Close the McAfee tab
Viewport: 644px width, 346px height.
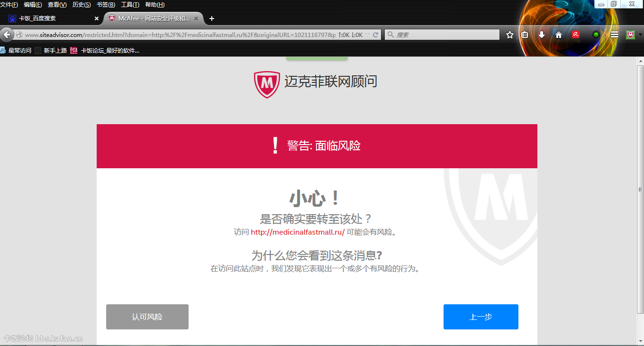pyautogui.click(x=196, y=18)
